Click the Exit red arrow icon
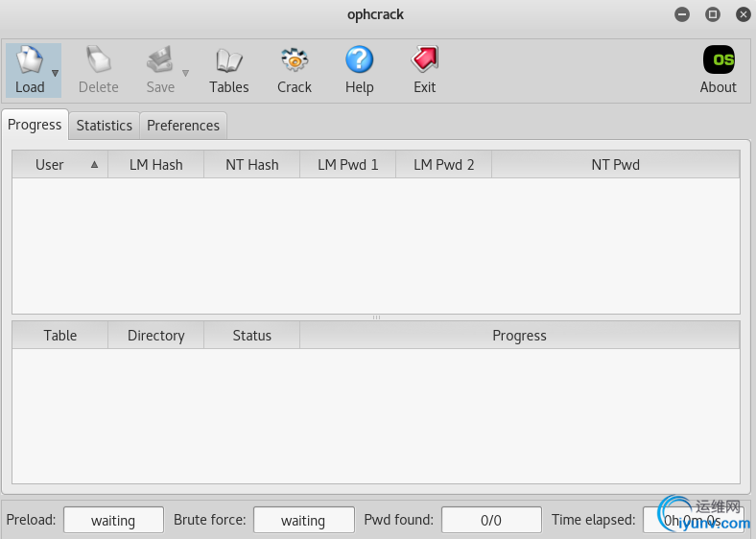Screen dimensions: 756x539 point(425,59)
